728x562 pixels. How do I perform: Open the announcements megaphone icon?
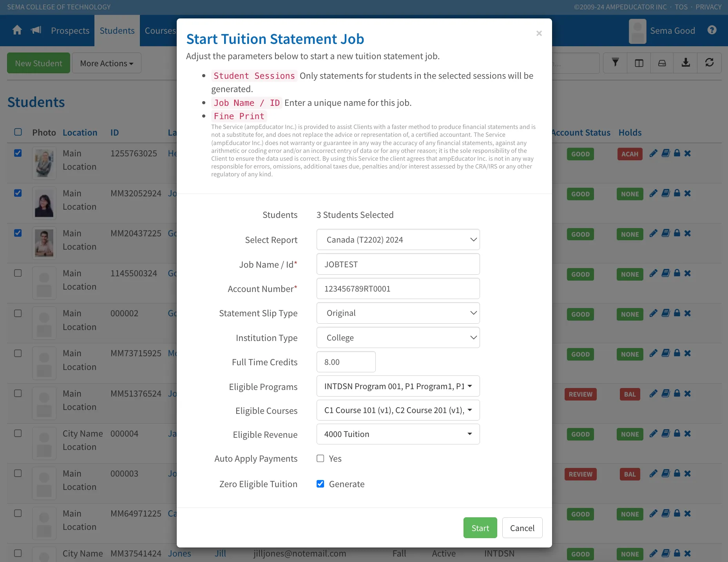pyautogui.click(x=36, y=30)
